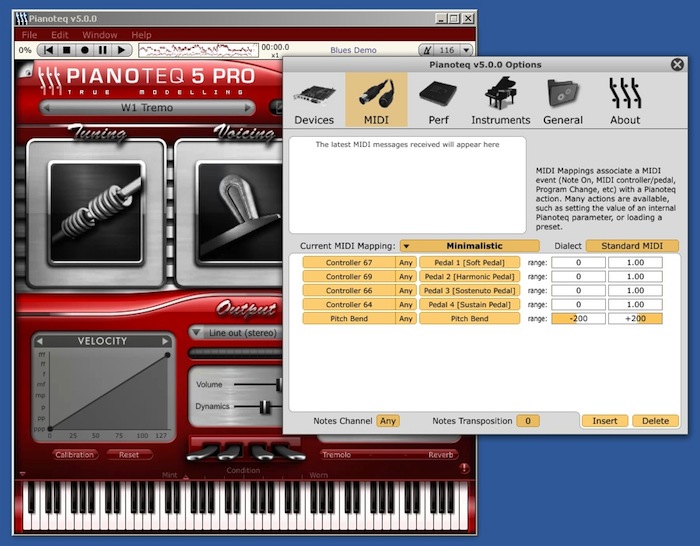Toggle the Tremolo effect button
700x546 pixels.
[337, 454]
